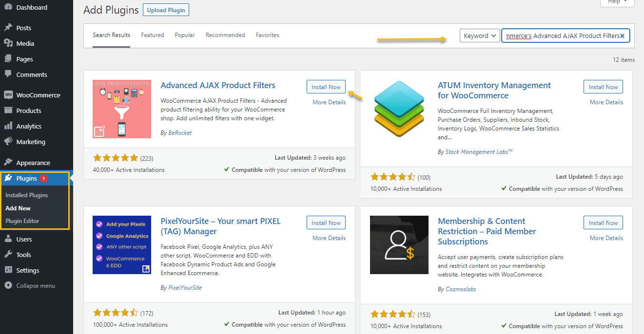Open Plugin Editor submenu item

22,221
